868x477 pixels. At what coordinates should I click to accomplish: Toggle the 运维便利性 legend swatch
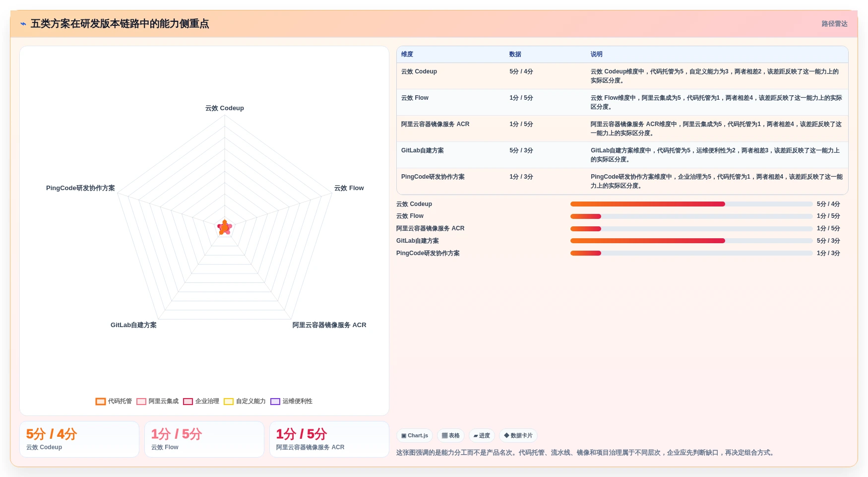point(275,402)
